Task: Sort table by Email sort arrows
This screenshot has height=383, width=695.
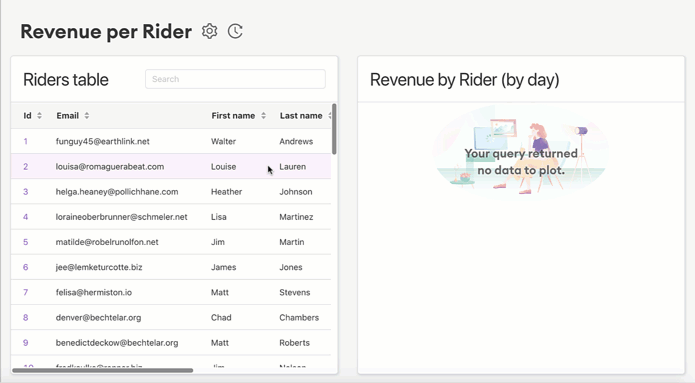Action: 87,116
